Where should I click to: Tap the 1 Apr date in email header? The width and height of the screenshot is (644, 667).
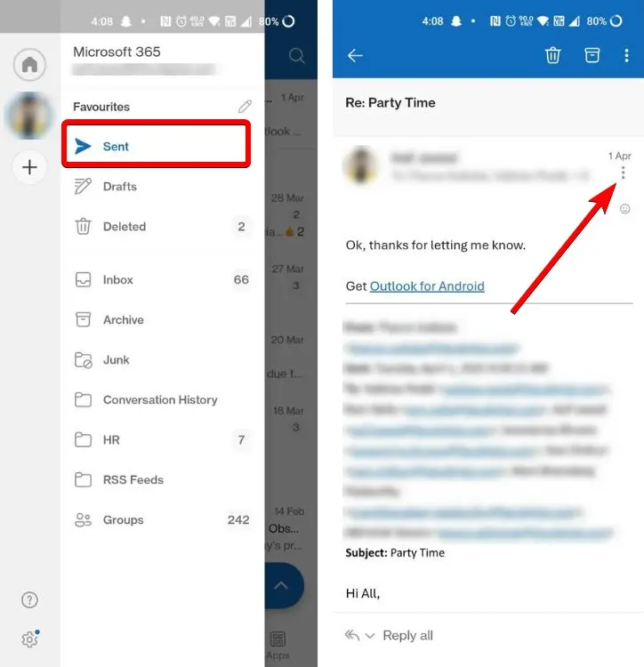tap(619, 156)
